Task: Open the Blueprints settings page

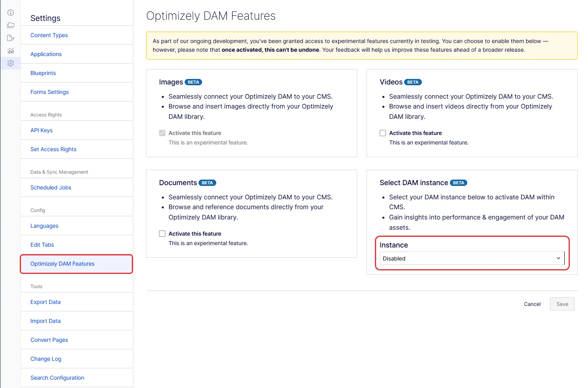Action: (x=43, y=73)
